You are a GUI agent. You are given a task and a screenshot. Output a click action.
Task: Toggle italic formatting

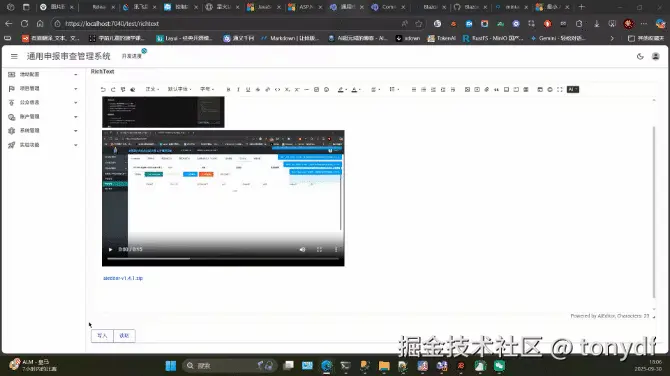click(x=238, y=89)
